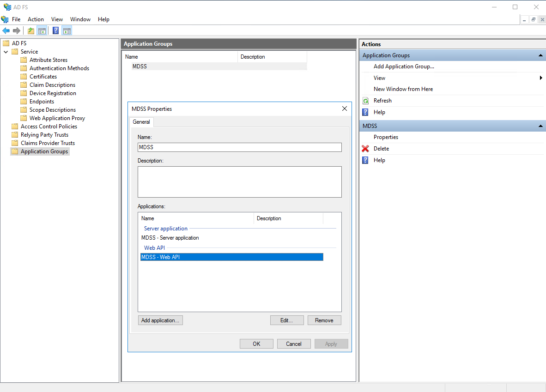Collapse the MDSS actions section
The height and width of the screenshot is (392, 546).
tap(540, 126)
